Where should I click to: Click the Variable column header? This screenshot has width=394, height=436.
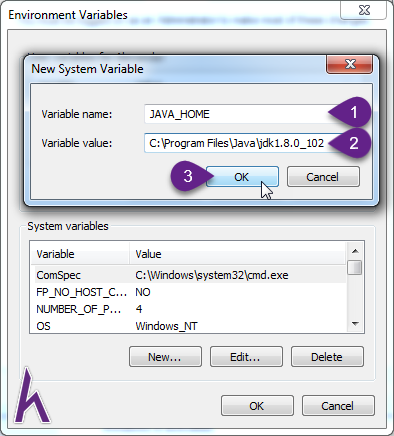[x=80, y=254]
